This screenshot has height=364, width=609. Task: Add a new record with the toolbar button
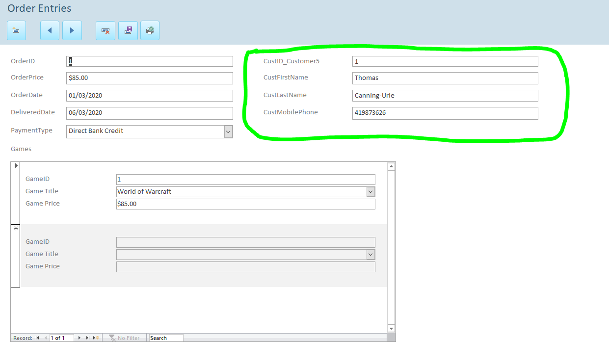[x=16, y=30]
